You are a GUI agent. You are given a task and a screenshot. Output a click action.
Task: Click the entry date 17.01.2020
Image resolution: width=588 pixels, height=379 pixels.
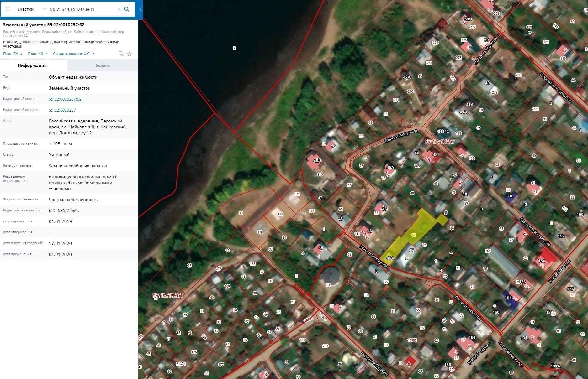pyautogui.click(x=60, y=243)
